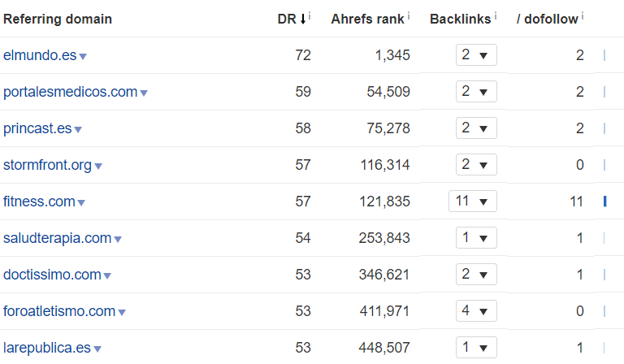Open the backlinks dropdown for foroatletismo.com

pos(476,310)
